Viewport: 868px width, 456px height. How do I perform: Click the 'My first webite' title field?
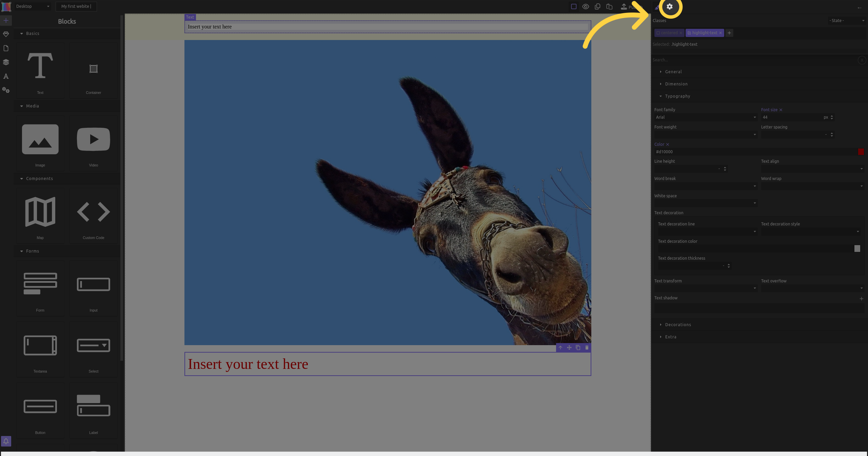pyautogui.click(x=76, y=6)
